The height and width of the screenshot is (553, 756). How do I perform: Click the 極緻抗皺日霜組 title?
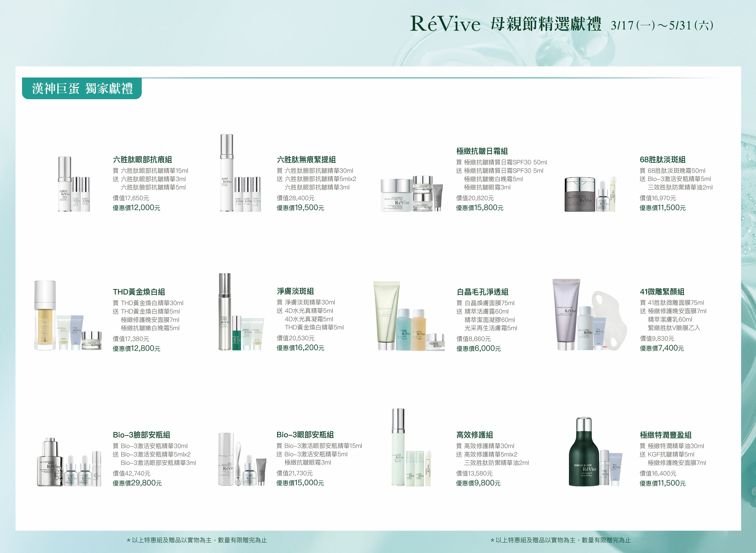(x=482, y=151)
